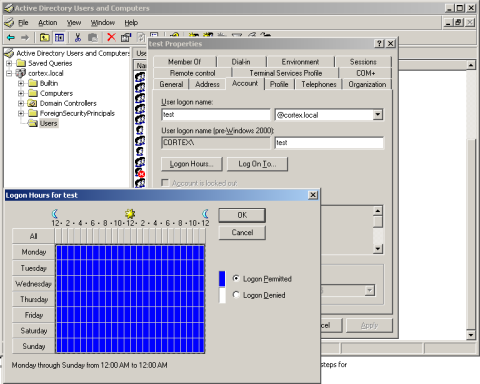Open the Window menu
Screen dimensions: 480x384
coord(103,23)
